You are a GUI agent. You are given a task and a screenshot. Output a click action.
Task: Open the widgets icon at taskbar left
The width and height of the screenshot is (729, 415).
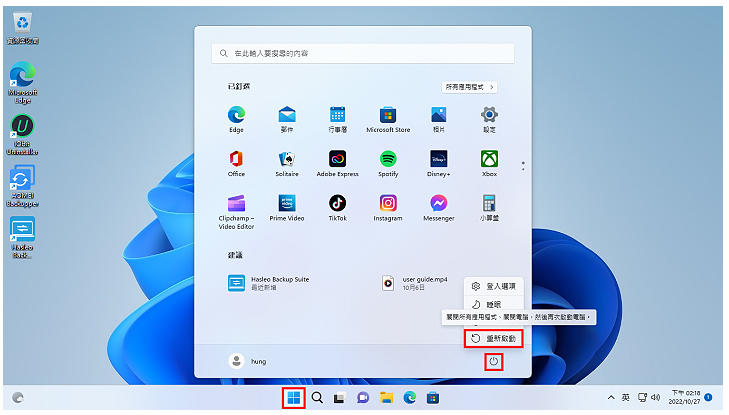click(18, 398)
